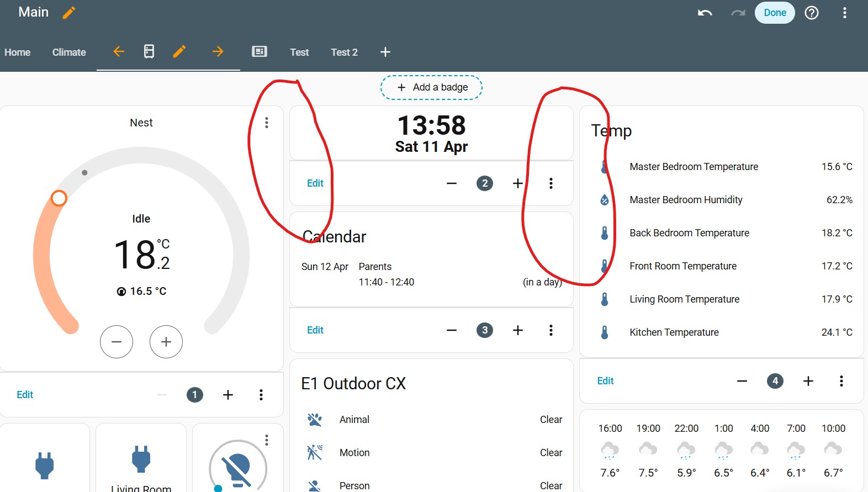
Task: Edit dashboard title with pencil next to Main
Action: point(69,13)
